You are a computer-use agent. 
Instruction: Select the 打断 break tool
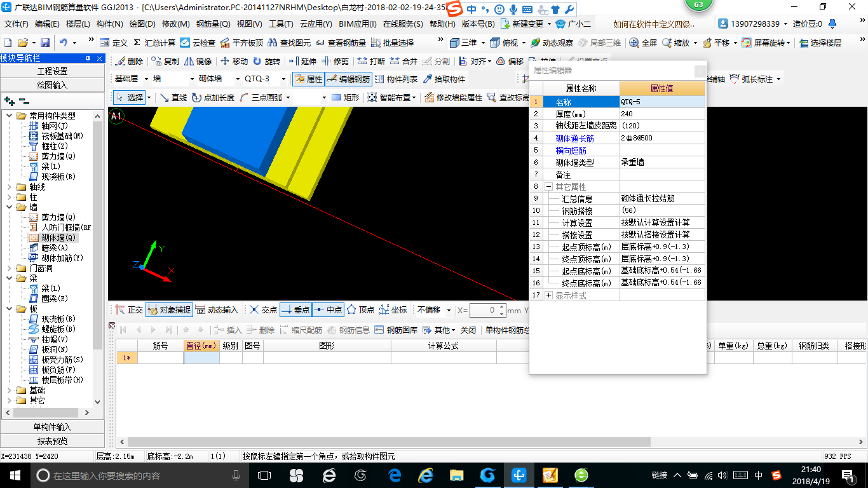pos(371,61)
